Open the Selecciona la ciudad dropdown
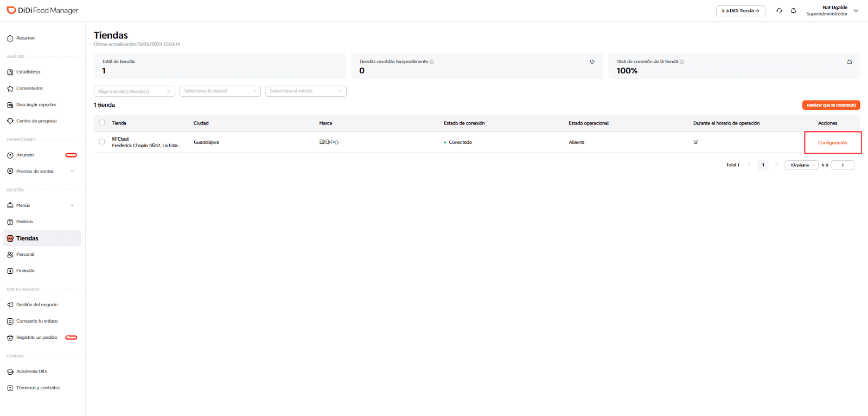Screen dimensions: 868x416 point(220,91)
